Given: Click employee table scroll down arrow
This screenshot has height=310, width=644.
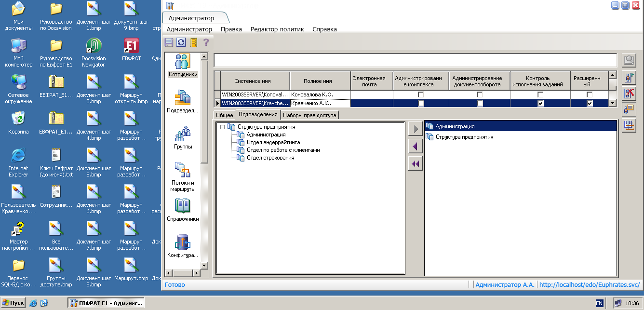Looking at the screenshot, I should point(612,103).
